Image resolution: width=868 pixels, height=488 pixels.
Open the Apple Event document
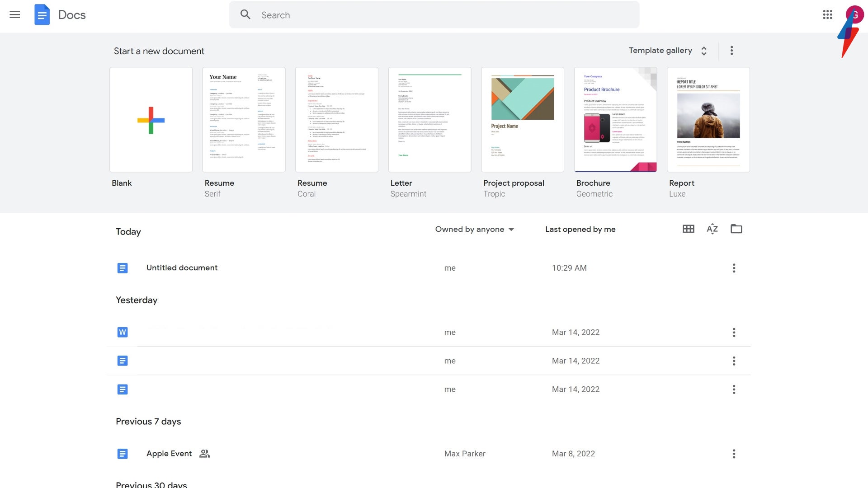tap(169, 453)
